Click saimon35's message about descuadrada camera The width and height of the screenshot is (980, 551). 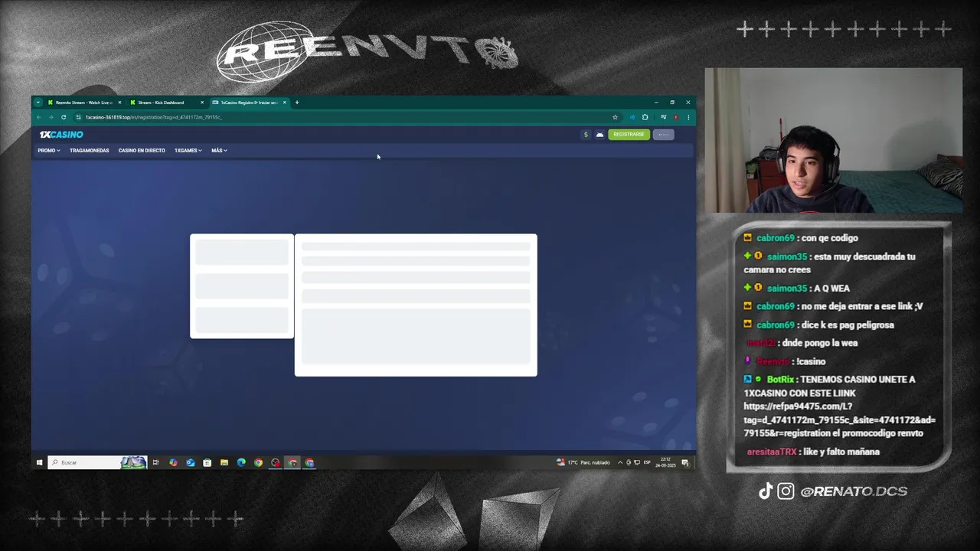click(829, 263)
